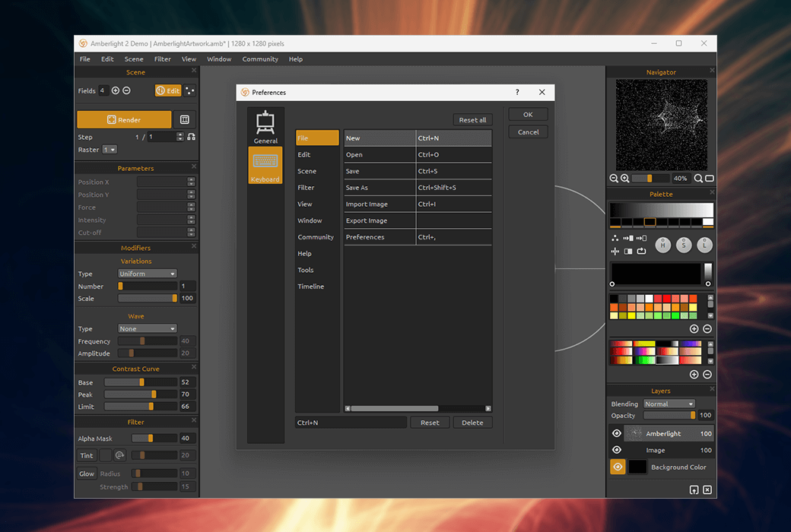Remove a field with the minus icon
Viewport: 791px width, 532px height.
(x=126, y=90)
